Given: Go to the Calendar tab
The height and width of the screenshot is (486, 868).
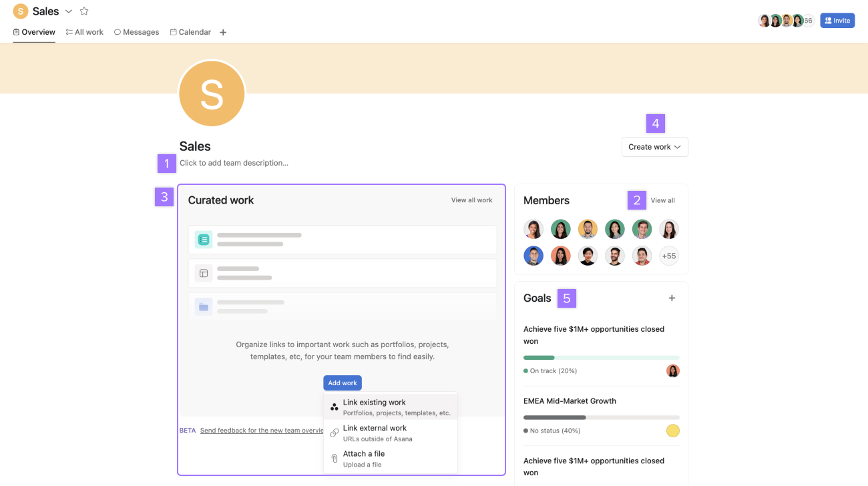Looking at the screenshot, I should (x=190, y=32).
